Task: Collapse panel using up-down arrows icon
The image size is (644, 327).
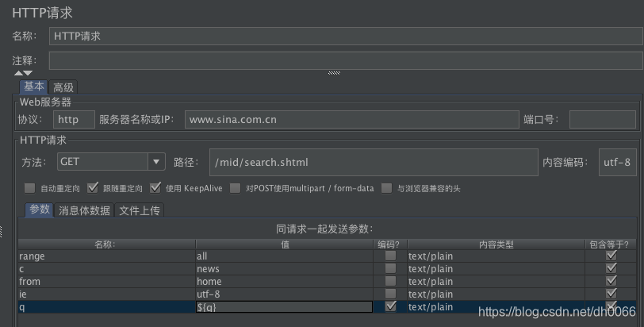Action: [23, 73]
